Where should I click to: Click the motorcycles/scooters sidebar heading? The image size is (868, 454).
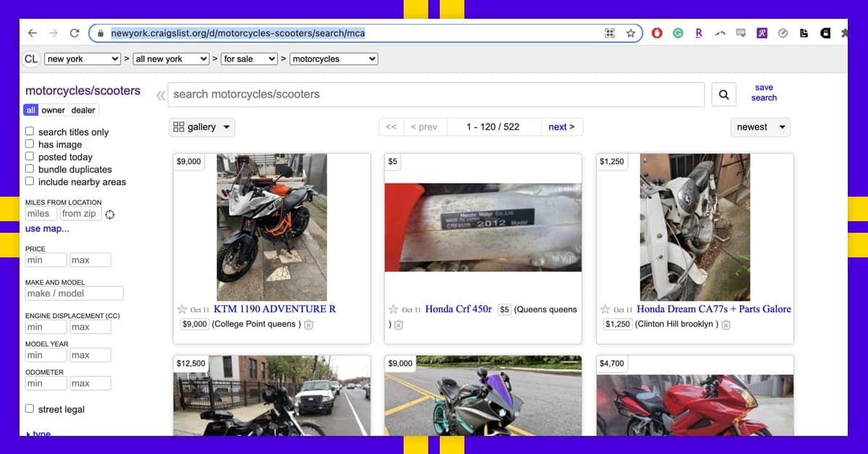(83, 91)
